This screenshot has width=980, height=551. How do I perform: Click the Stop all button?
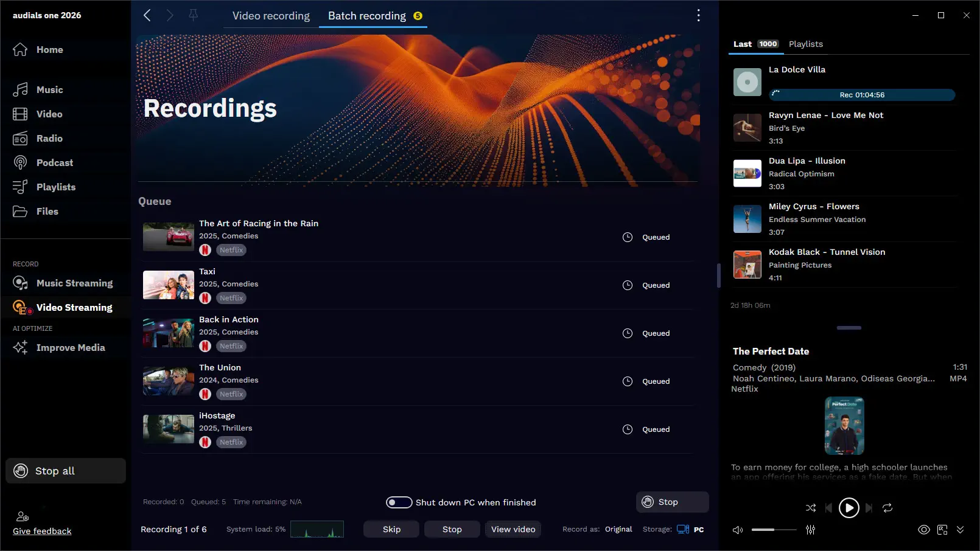coord(66,471)
